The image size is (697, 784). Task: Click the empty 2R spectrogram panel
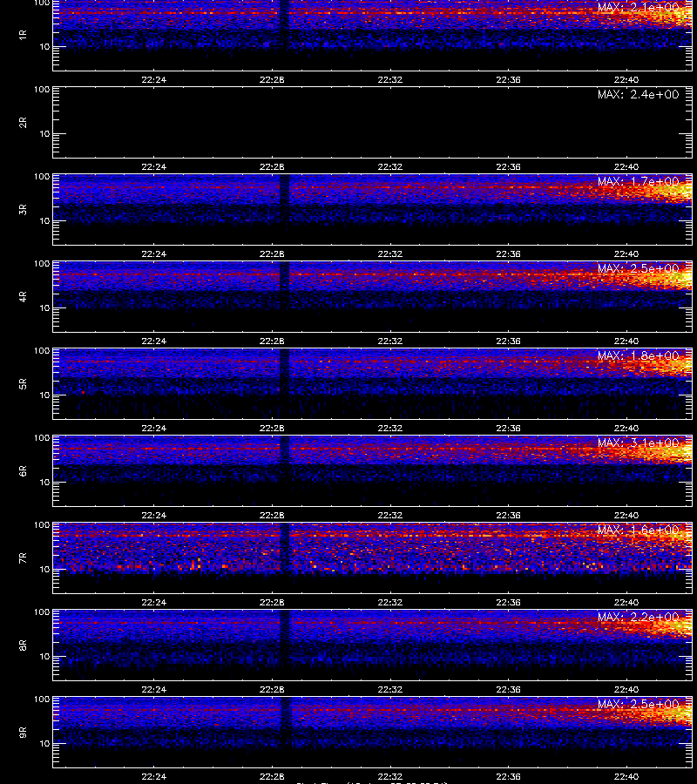373,123
